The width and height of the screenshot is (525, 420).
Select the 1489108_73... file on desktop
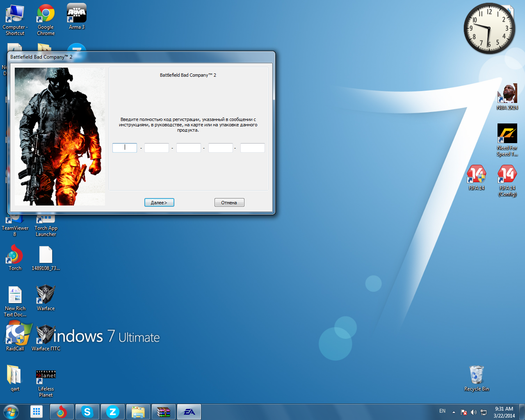click(46, 258)
